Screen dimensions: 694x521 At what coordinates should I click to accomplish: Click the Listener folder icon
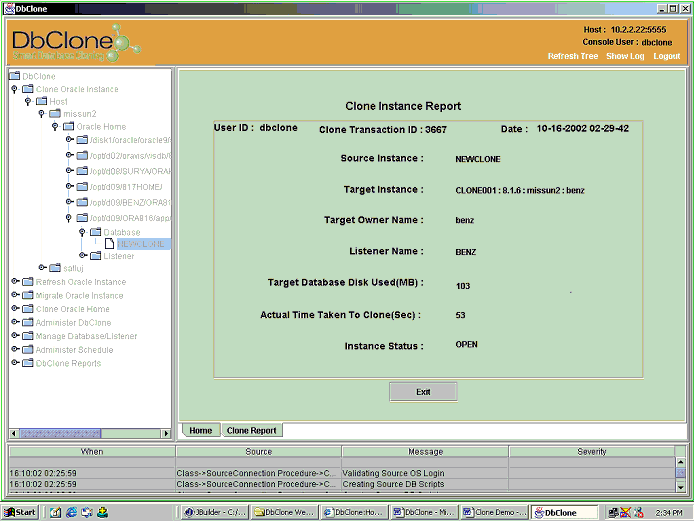pyautogui.click(x=96, y=255)
